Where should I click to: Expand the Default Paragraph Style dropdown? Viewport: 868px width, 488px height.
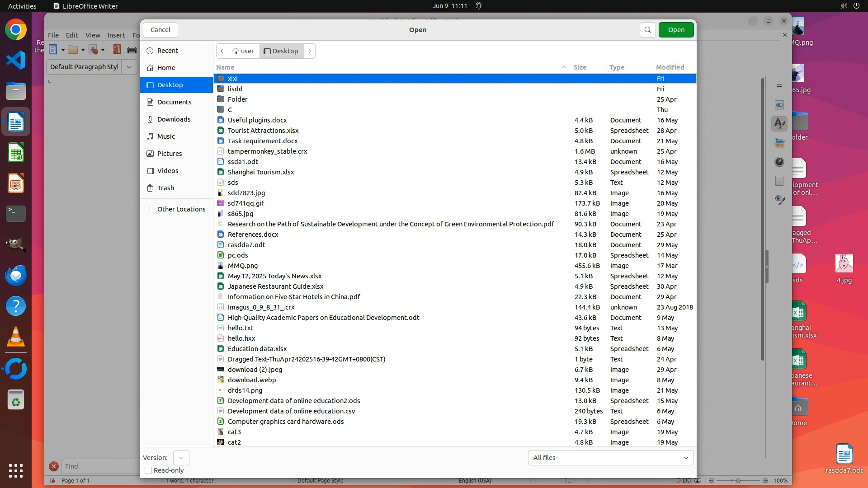(129, 67)
